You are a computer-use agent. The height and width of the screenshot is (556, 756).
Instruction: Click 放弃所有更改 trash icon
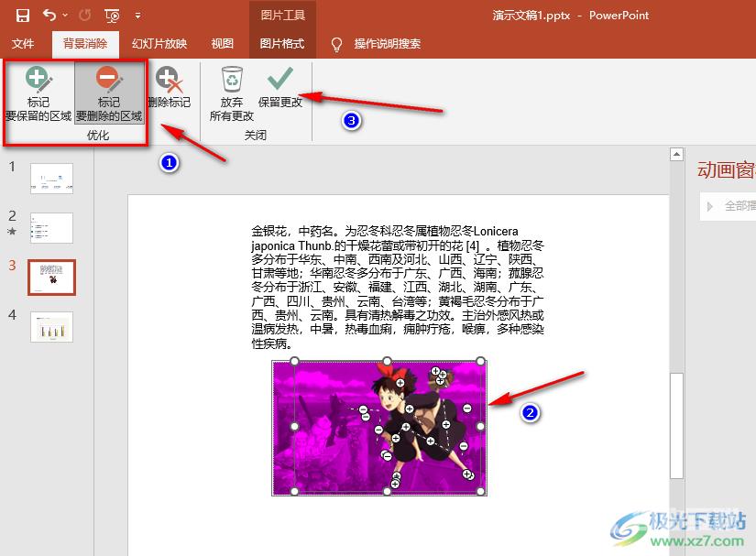(x=232, y=94)
